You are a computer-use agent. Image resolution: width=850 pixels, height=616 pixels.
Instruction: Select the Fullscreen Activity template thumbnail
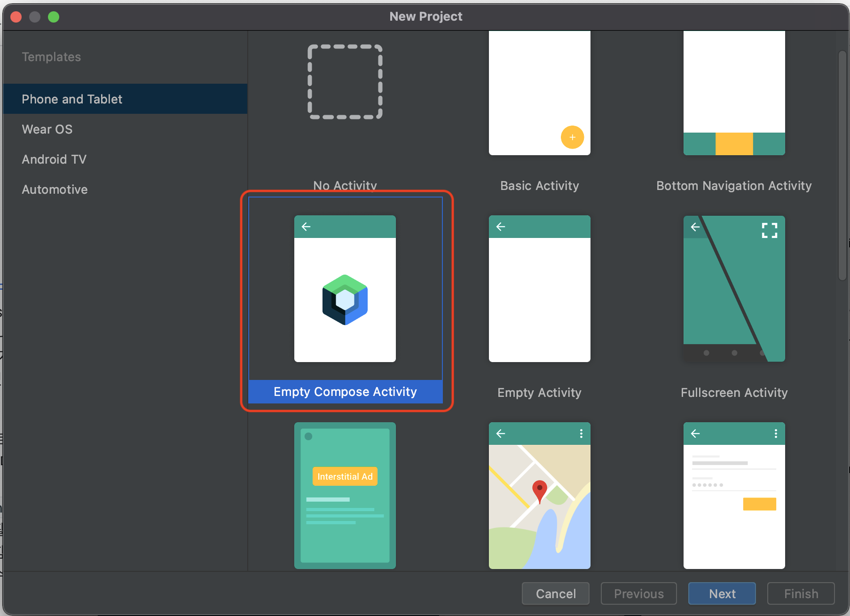coord(734,289)
